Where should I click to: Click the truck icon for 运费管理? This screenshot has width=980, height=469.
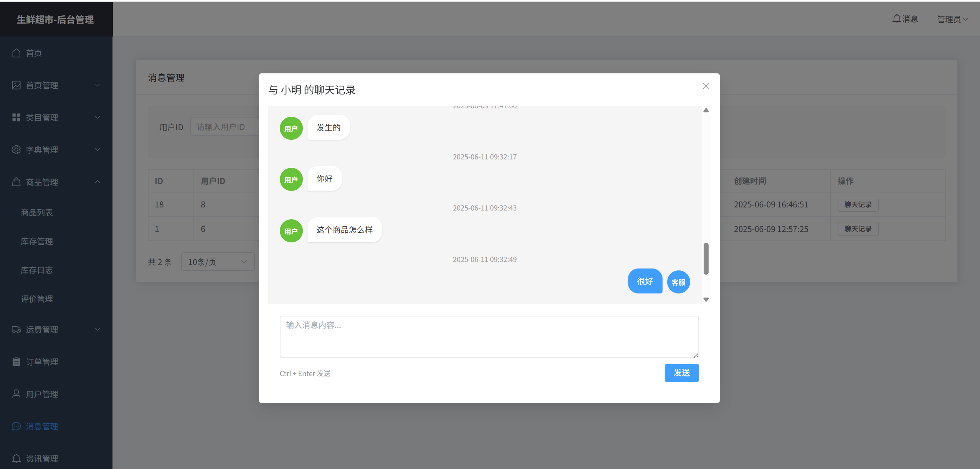[16, 330]
